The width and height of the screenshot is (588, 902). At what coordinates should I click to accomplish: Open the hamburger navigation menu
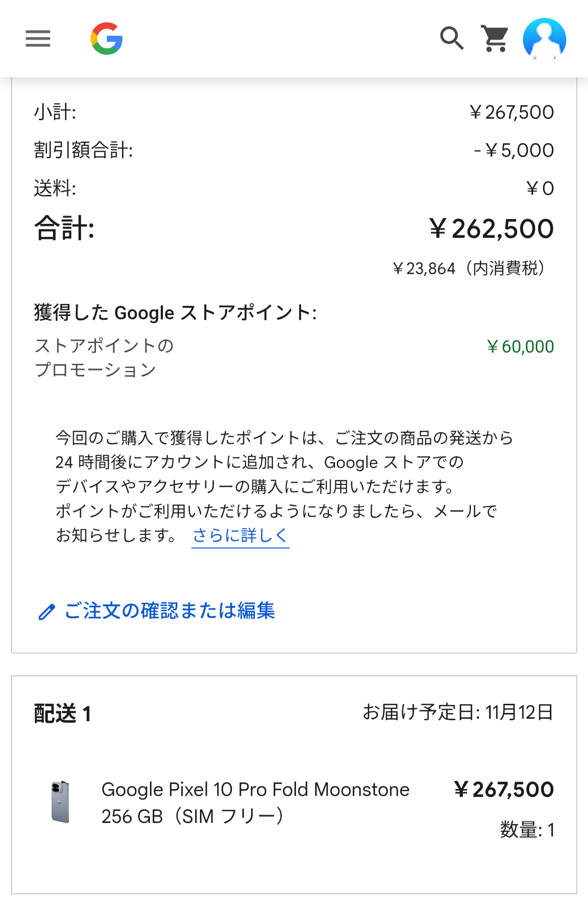(38, 39)
